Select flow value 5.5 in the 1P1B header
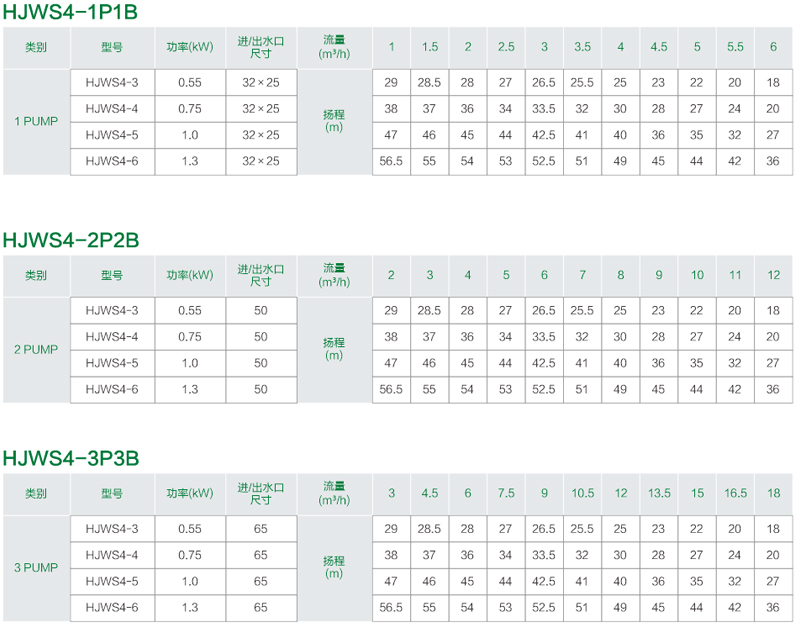The image size is (800, 633). point(735,47)
